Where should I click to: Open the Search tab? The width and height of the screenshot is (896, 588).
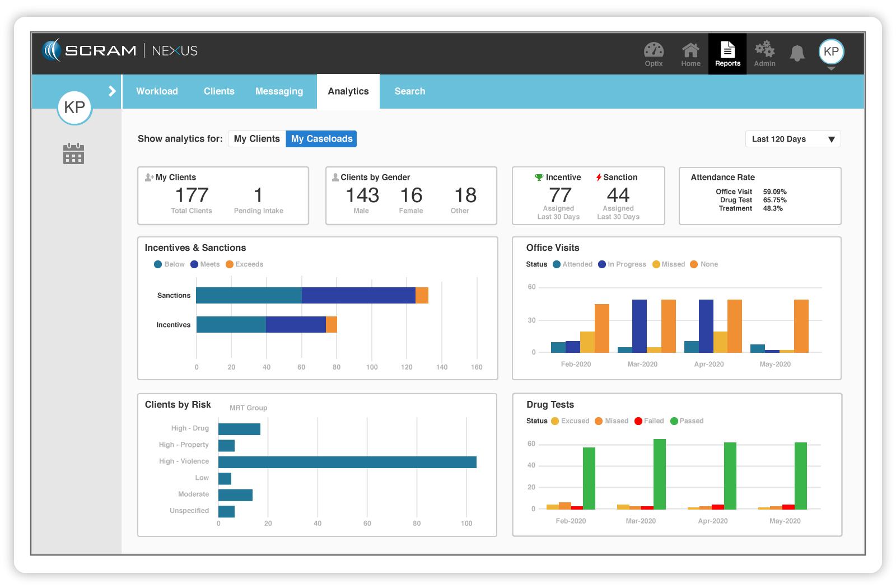click(410, 91)
